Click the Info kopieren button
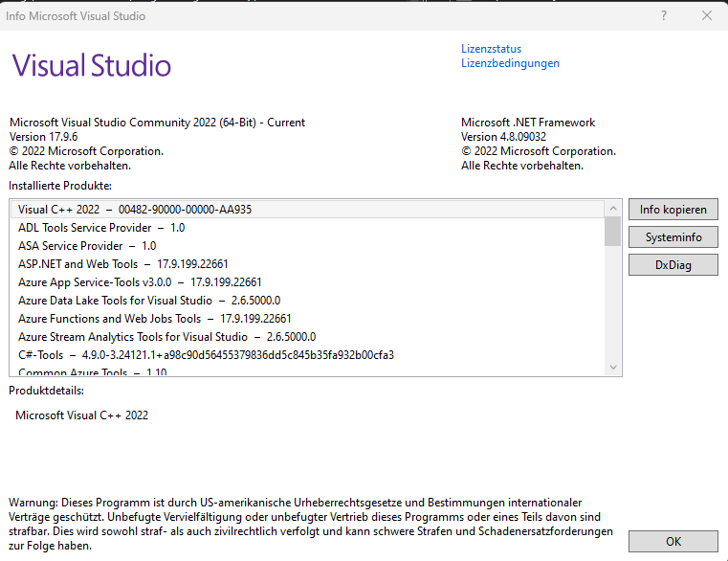Screen dimensions: 728x561 673,210
